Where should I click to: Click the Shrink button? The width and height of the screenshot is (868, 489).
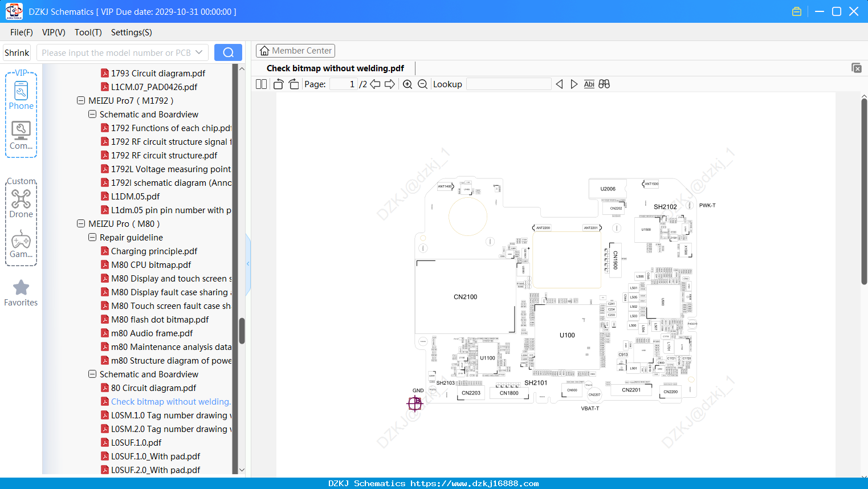(17, 52)
